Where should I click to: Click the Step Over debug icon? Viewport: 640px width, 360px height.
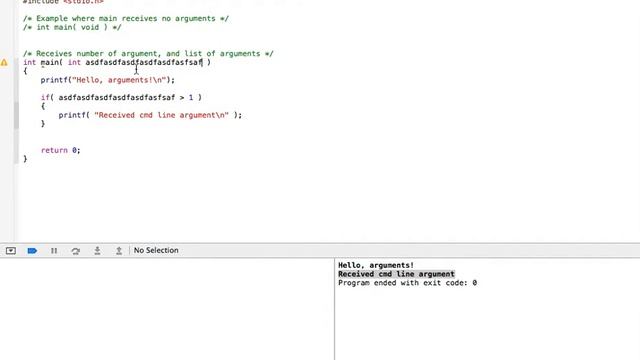point(76,251)
